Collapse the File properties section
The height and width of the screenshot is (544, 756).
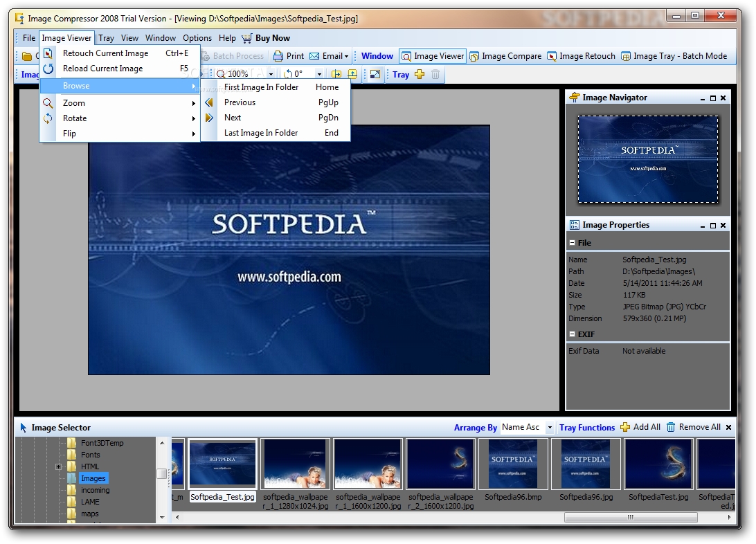[x=573, y=243]
